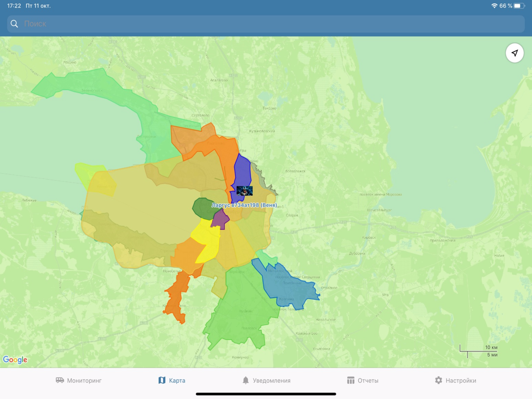Tap the location arrow compass button

[x=514, y=53]
